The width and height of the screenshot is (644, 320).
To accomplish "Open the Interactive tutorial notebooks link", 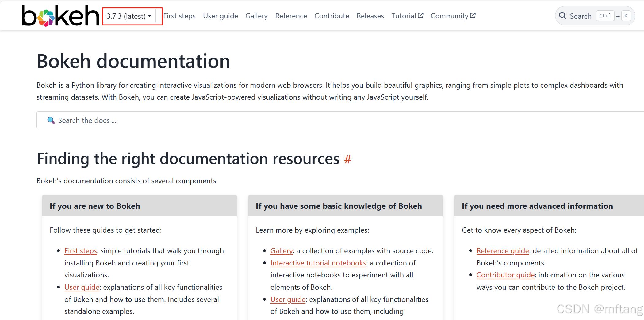I will [318, 263].
